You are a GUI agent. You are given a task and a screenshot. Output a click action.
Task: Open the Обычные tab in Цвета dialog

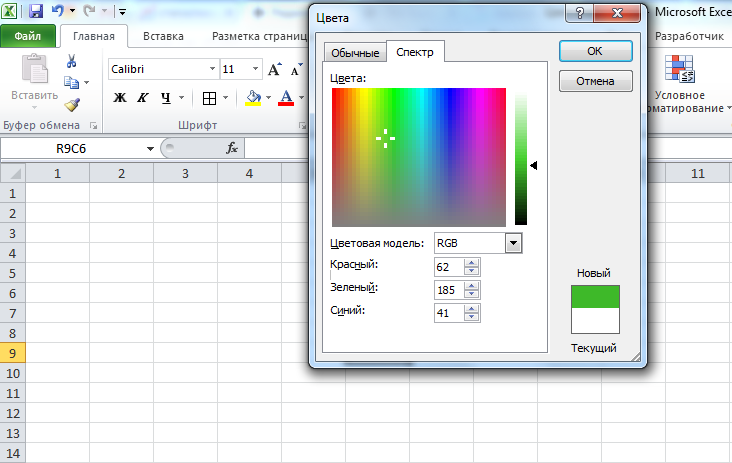click(355, 53)
